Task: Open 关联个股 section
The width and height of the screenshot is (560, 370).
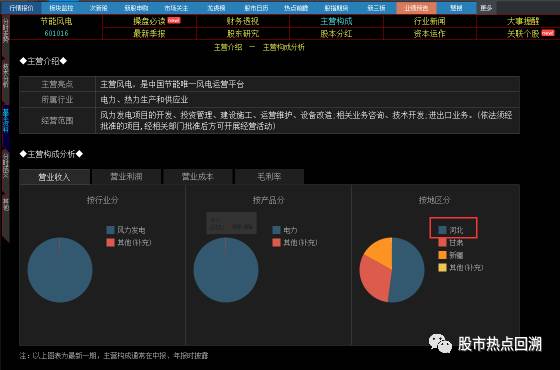Action: (523, 34)
